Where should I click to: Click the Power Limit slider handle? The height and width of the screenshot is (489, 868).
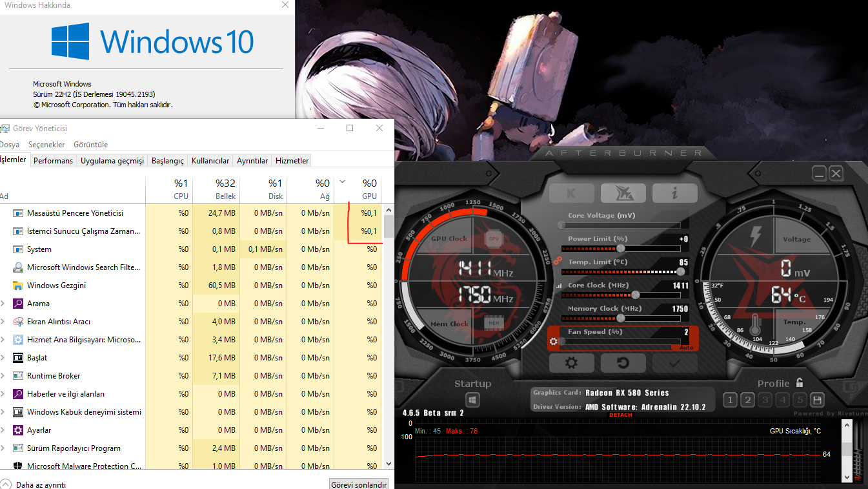(621, 248)
